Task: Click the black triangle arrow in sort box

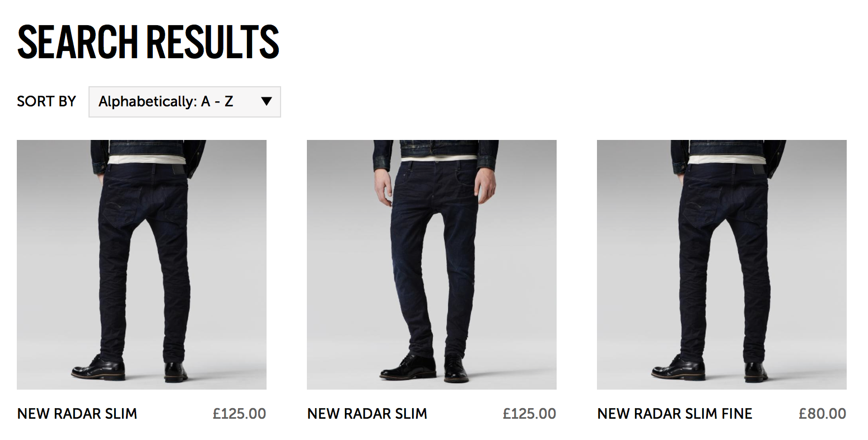Action: coord(267,101)
